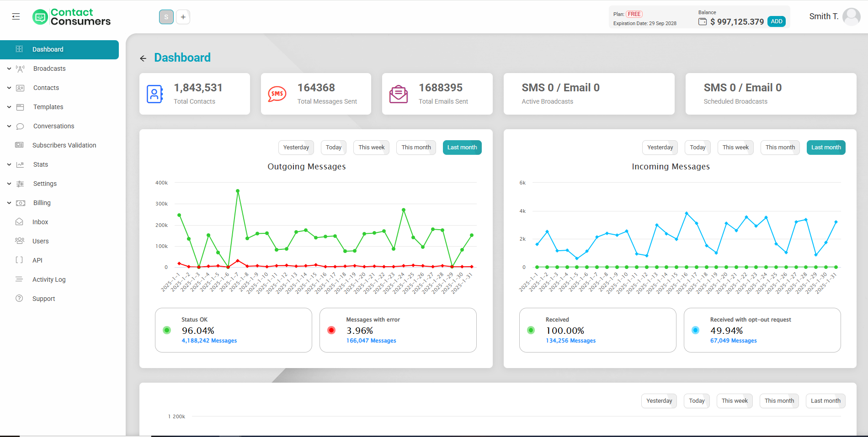Show Incoming Messages for This month
Viewport: 868px width, 437px height.
tap(780, 147)
